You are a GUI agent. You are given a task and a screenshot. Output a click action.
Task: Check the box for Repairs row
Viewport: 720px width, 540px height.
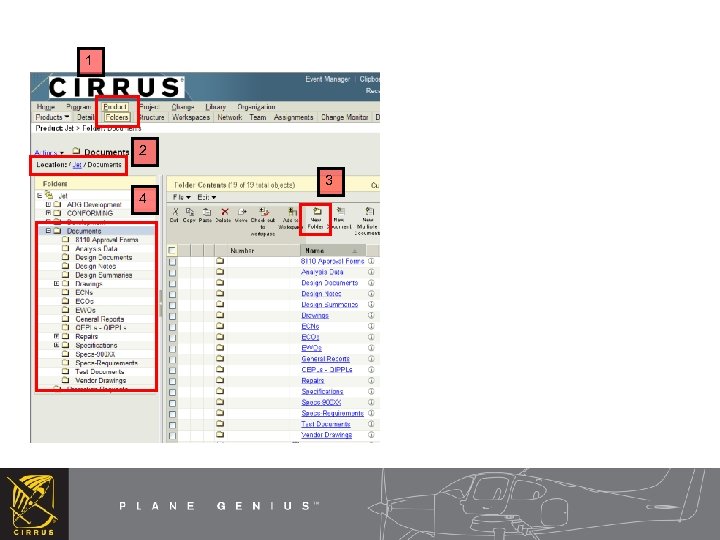pyautogui.click(x=172, y=382)
